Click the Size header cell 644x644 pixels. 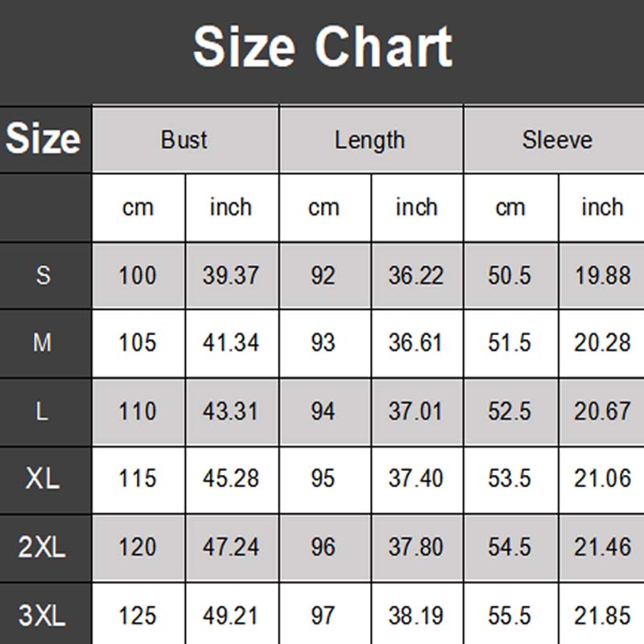[43, 138]
